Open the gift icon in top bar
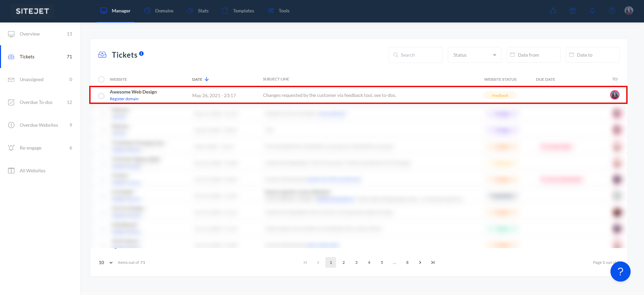644x295 pixels. (x=573, y=11)
